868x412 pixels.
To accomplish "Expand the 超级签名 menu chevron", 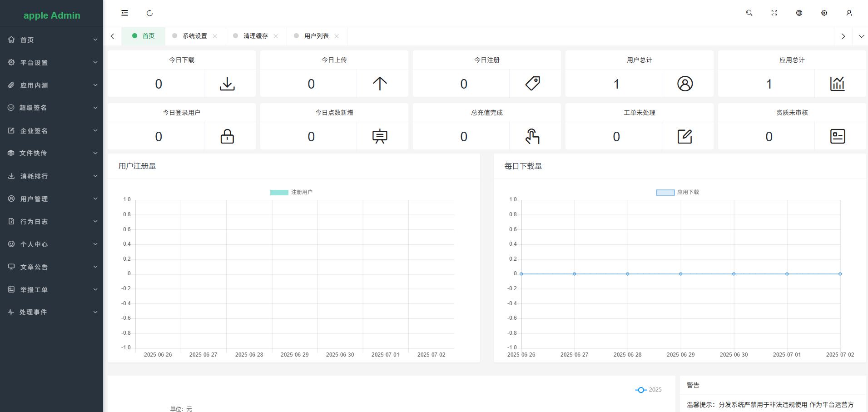I will point(95,108).
